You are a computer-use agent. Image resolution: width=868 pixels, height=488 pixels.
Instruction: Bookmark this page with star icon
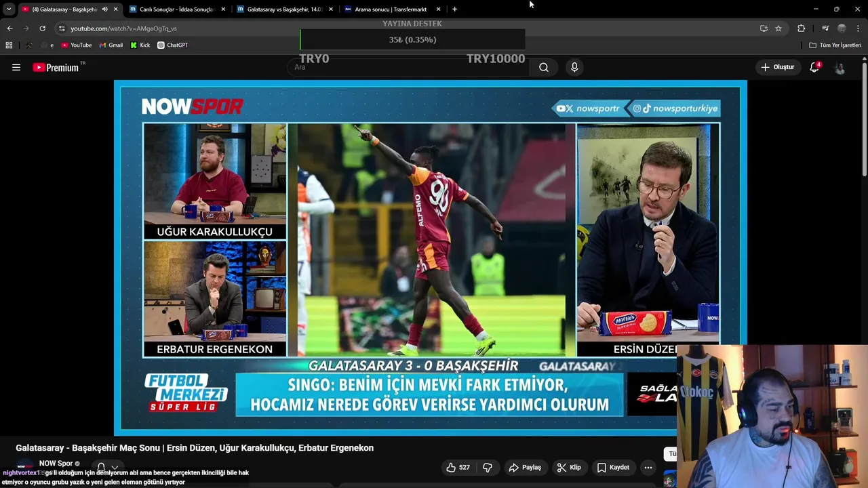point(778,28)
